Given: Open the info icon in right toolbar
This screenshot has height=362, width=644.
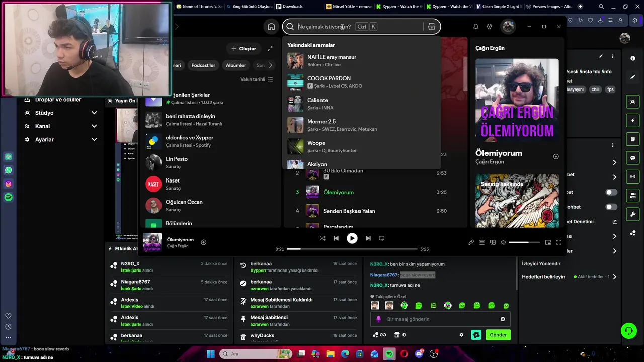Looking at the screenshot, I should click(x=633, y=58).
